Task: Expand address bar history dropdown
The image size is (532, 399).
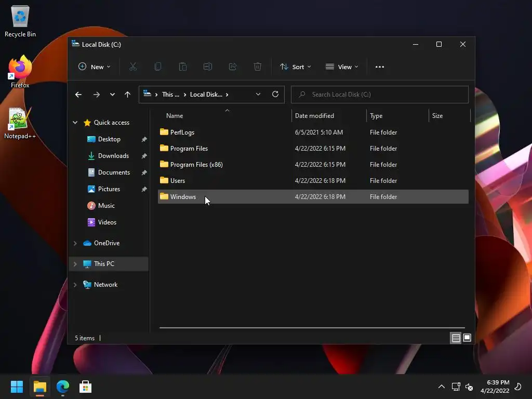Action: (x=258, y=95)
